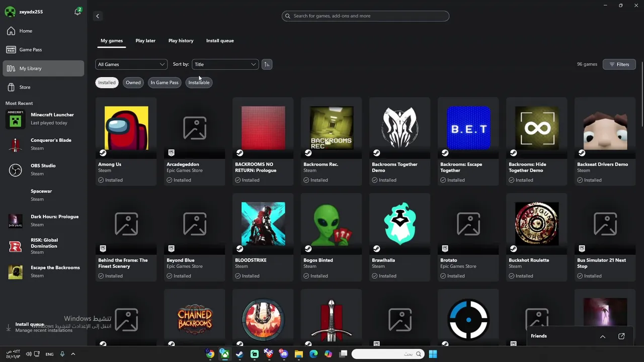
Task: Open Brawlhalla game icon
Action: click(x=400, y=224)
